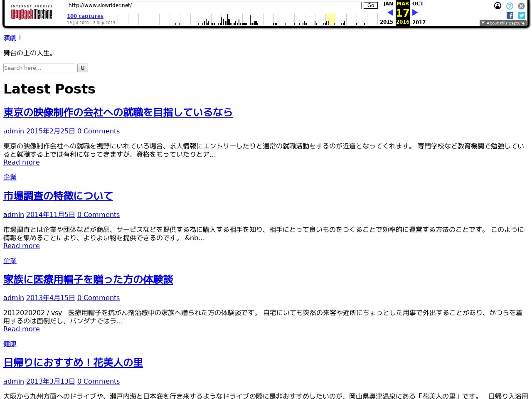The height and width of the screenshot is (399, 532).
Task: Open the 100 captures link
Action: point(85,16)
